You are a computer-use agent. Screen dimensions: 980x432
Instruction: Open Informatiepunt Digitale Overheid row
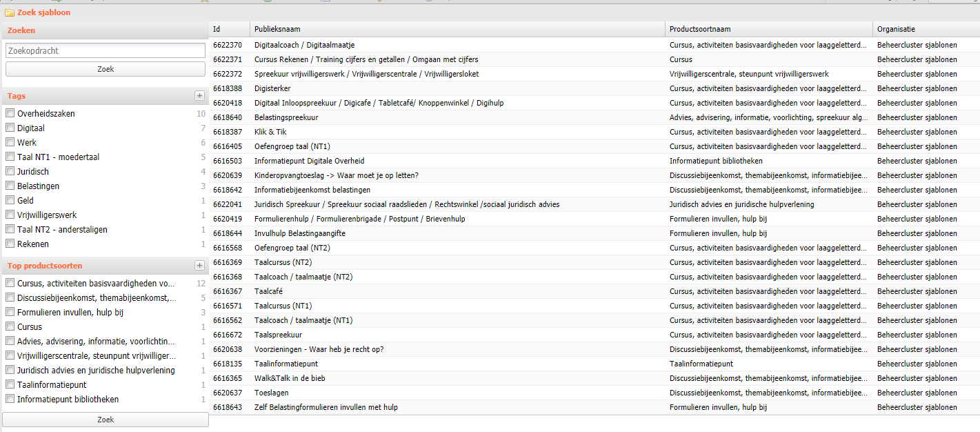(x=594, y=161)
